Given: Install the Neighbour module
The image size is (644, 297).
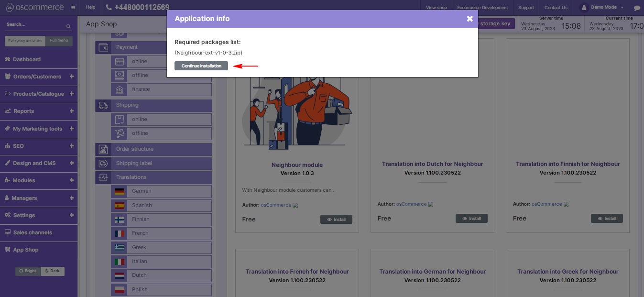Looking at the screenshot, I should tap(336, 220).
